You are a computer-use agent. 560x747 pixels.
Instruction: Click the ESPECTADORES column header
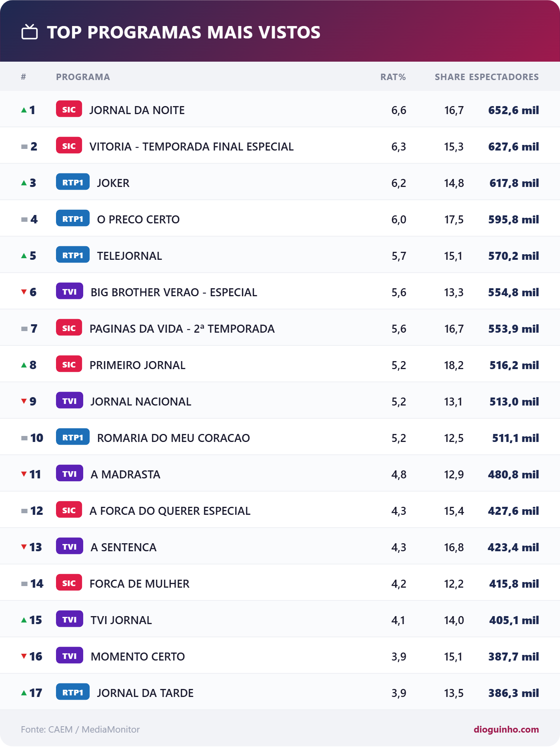click(x=504, y=77)
